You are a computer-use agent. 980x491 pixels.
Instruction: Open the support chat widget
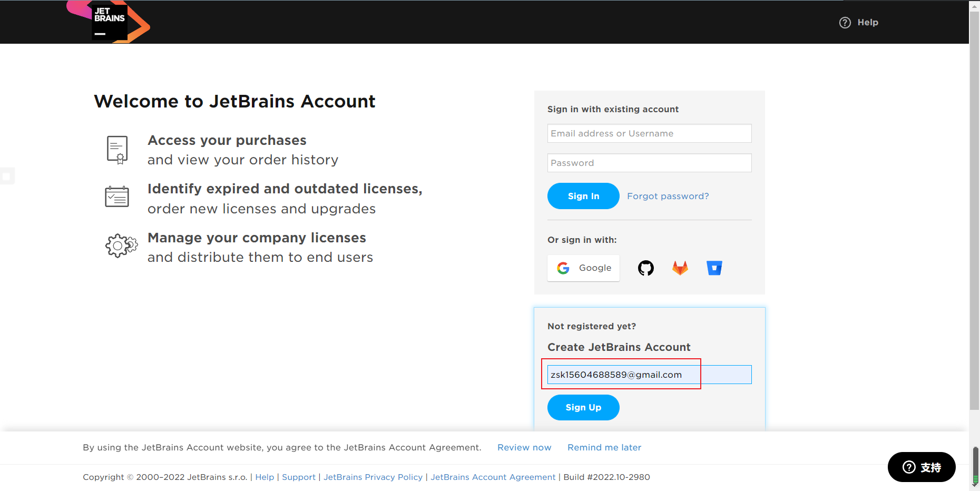coord(921,467)
